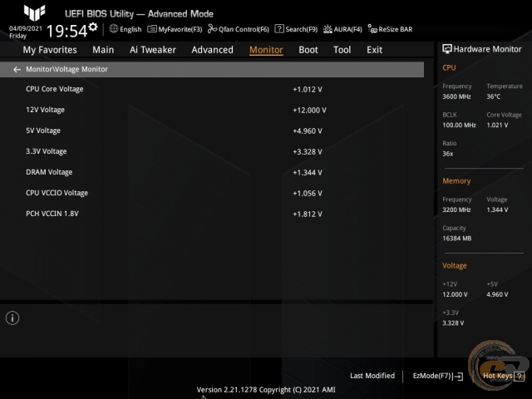Click the +1.812 V value
Viewport: 532px width, 399px height.
[308, 214]
